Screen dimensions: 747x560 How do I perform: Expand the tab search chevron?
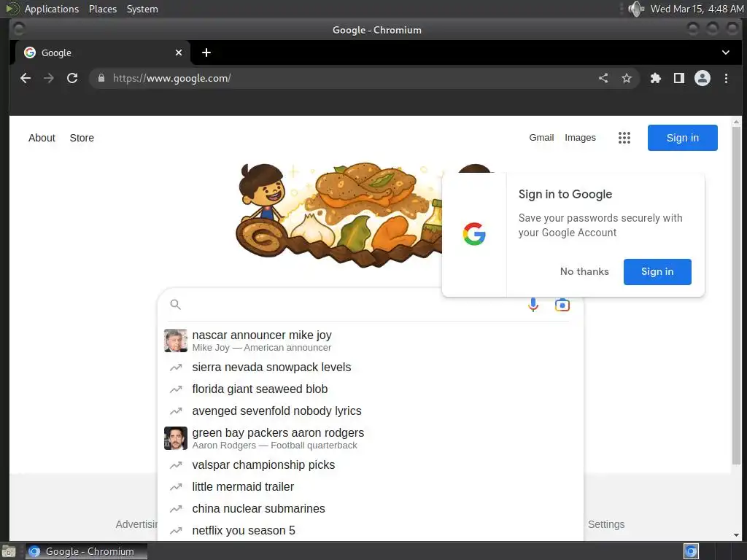(x=726, y=52)
